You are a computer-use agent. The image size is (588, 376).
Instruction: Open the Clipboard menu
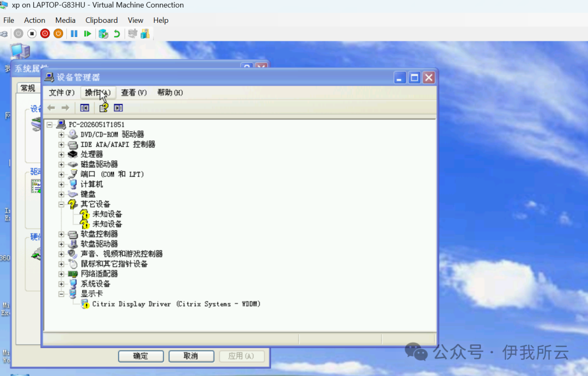point(101,20)
